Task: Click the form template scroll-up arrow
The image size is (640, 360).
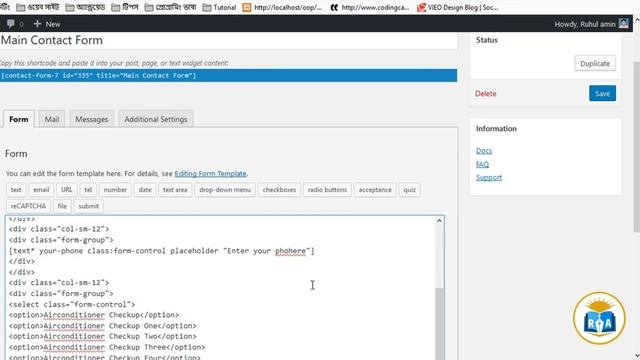Action: [x=439, y=221]
